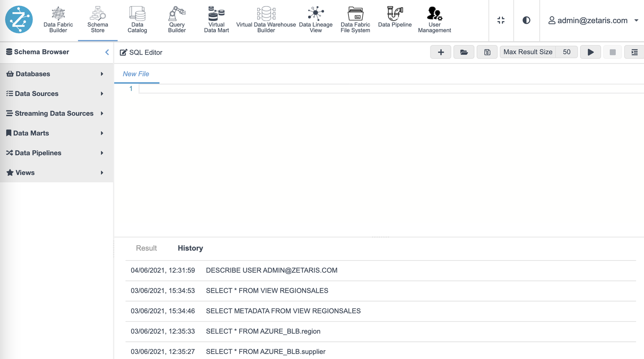Select the New File tab
The height and width of the screenshot is (359, 644).
coord(137,73)
